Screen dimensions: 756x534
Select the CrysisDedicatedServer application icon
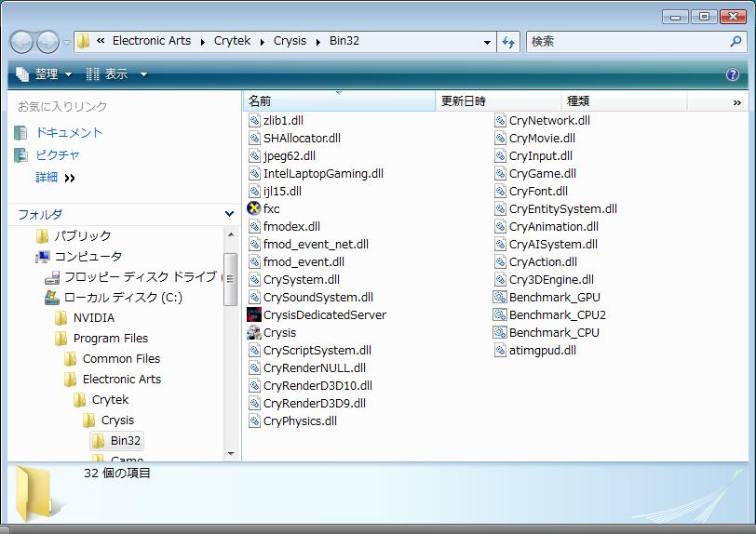click(x=253, y=314)
